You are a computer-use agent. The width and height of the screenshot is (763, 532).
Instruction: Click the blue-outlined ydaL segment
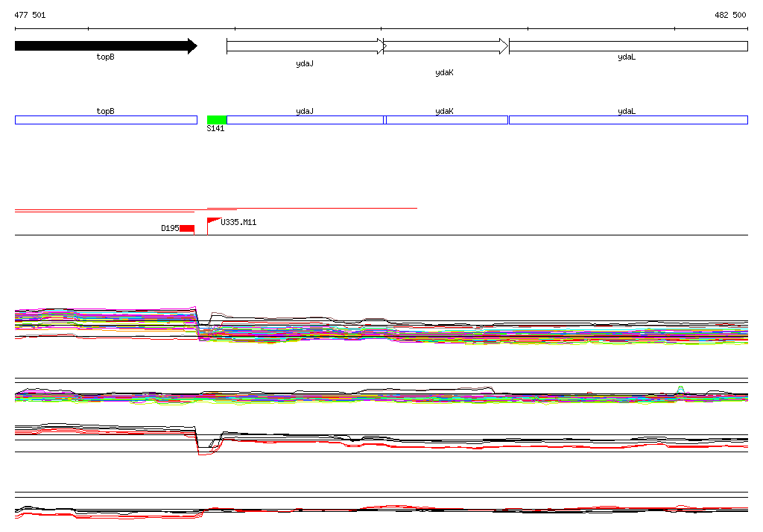[x=628, y=120]
